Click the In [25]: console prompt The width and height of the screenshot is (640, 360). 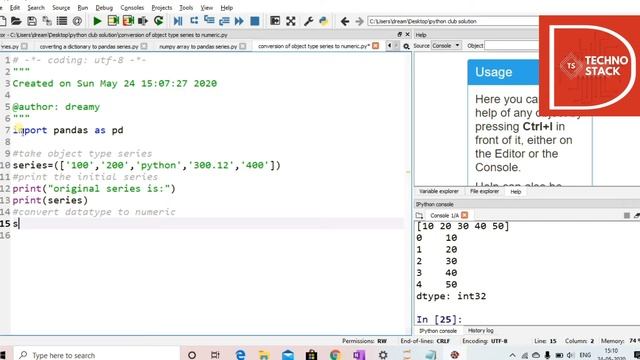(439, 319)
